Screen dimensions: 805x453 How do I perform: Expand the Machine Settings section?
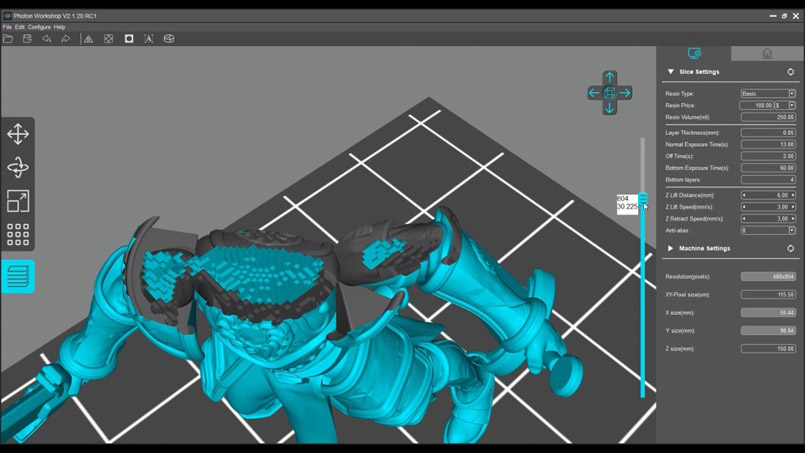(670, 248)
